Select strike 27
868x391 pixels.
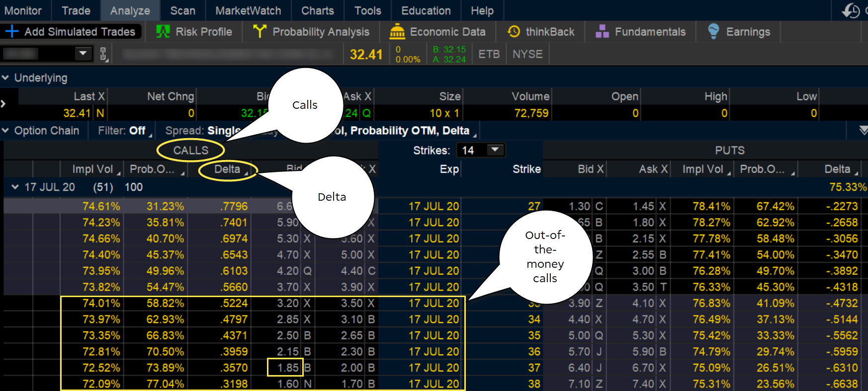(x=534, y=206)
